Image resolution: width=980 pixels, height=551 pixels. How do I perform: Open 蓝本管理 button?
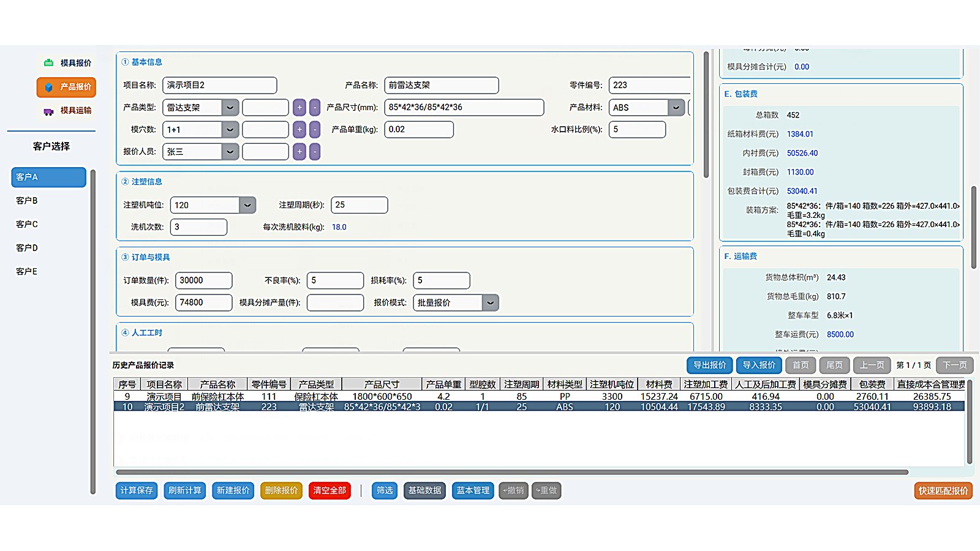(473, 491)
